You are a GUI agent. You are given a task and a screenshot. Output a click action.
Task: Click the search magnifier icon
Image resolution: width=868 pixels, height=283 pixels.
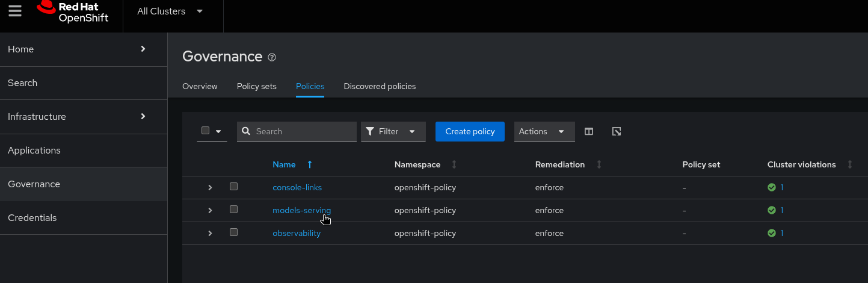(x=246, y=131)
